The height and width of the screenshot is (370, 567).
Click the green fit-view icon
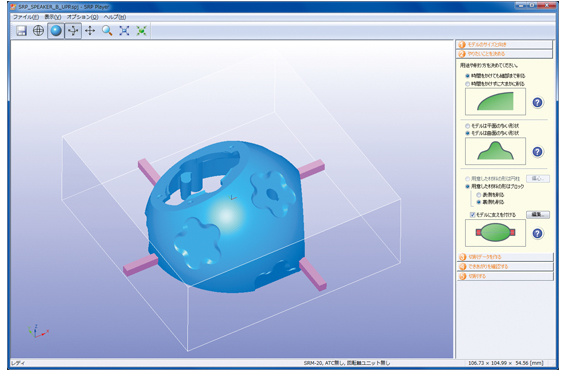coord(141,31)
